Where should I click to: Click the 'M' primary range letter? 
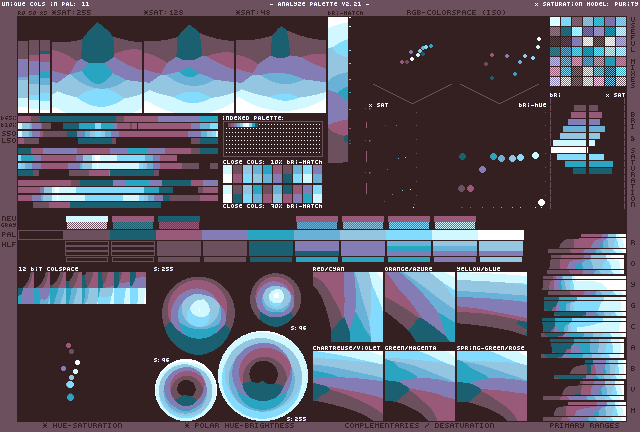633,410
